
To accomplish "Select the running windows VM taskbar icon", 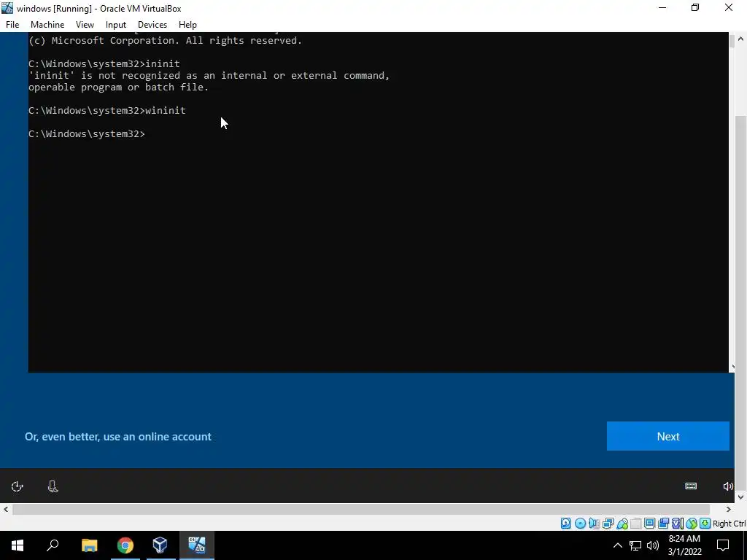I will 197,545.
